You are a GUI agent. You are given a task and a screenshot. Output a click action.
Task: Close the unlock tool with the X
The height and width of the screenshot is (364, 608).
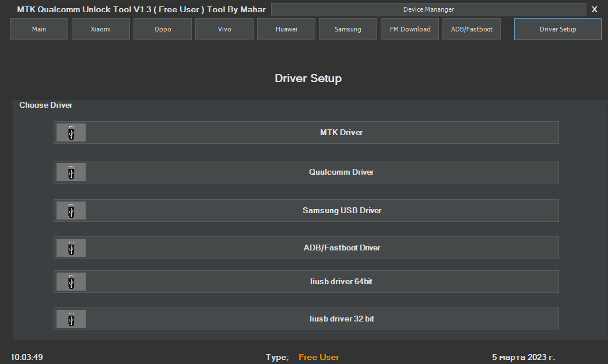pyautogui.click(x=595, y=9)
